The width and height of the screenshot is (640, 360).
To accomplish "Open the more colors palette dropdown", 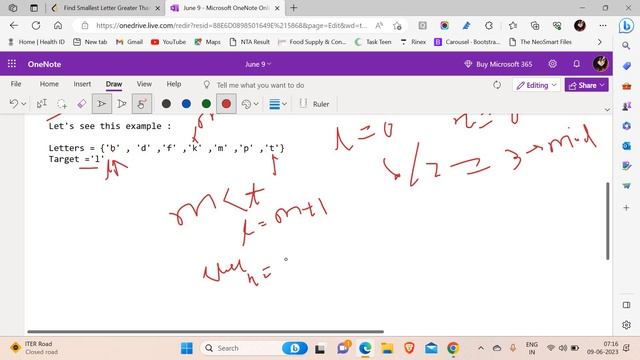I will 250,104.
